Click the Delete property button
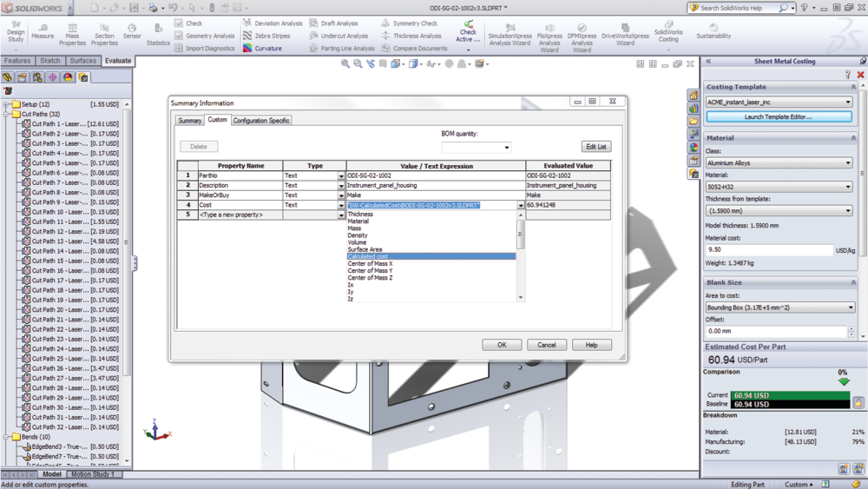The image size is (868, 489). tap(199, 147)
